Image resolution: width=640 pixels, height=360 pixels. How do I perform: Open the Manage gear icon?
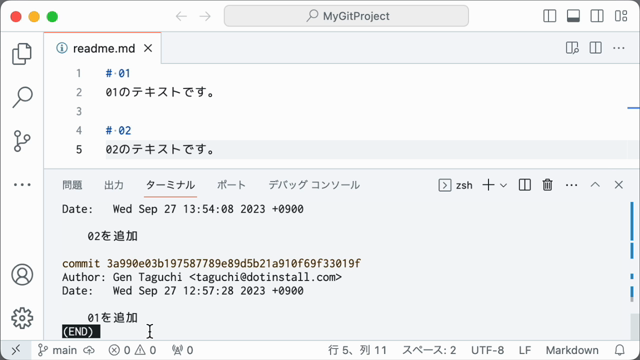(x=22, y=318)
